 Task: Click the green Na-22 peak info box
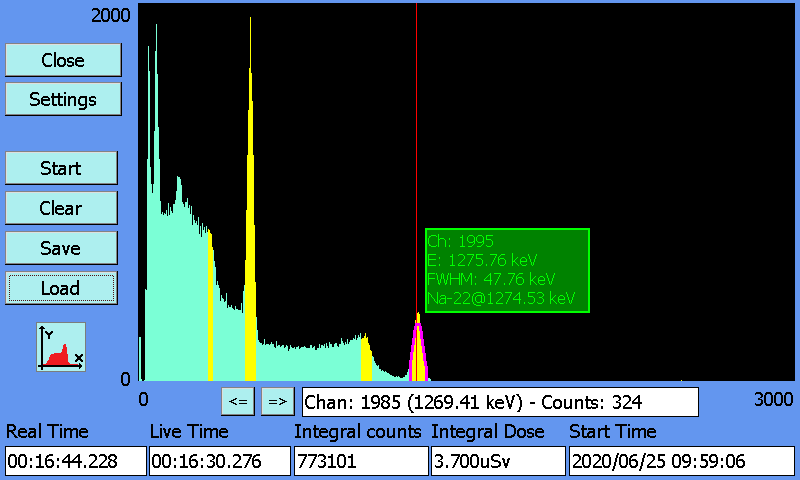point(506,270)
